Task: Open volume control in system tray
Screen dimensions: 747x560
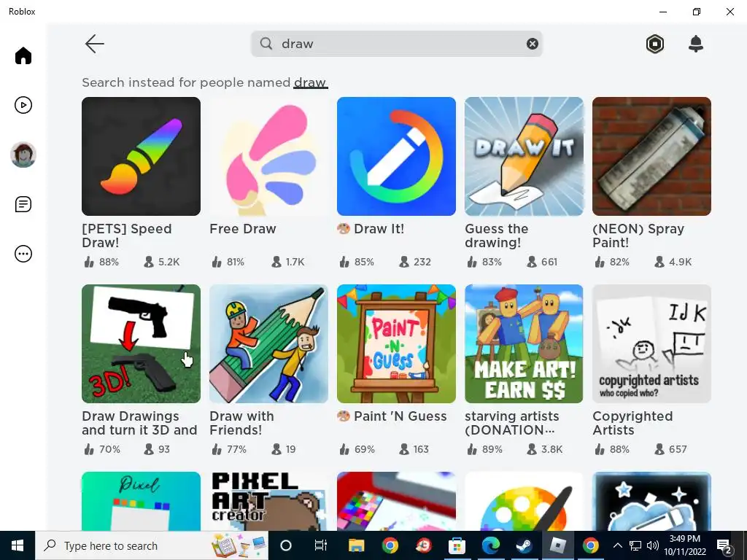Action: 653,545
